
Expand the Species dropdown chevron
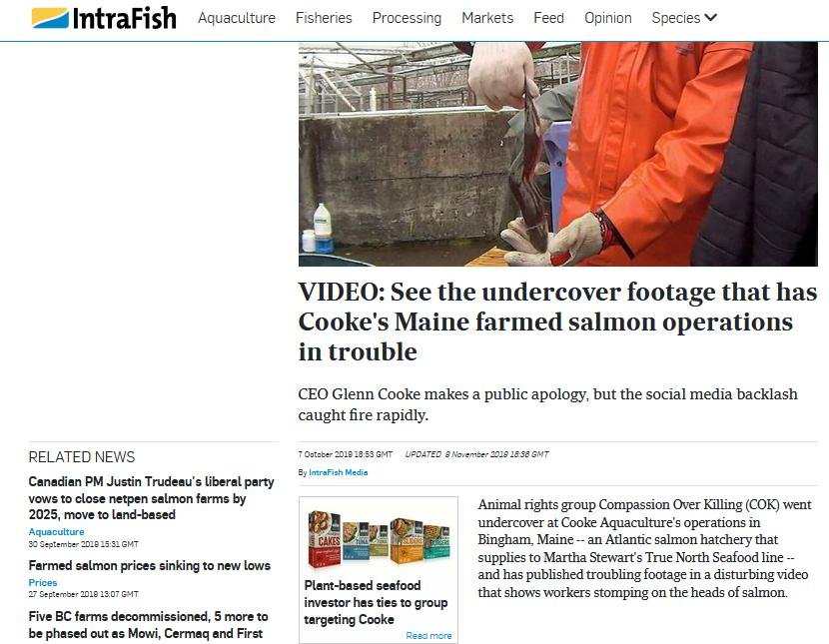click(x=711, y=17)
